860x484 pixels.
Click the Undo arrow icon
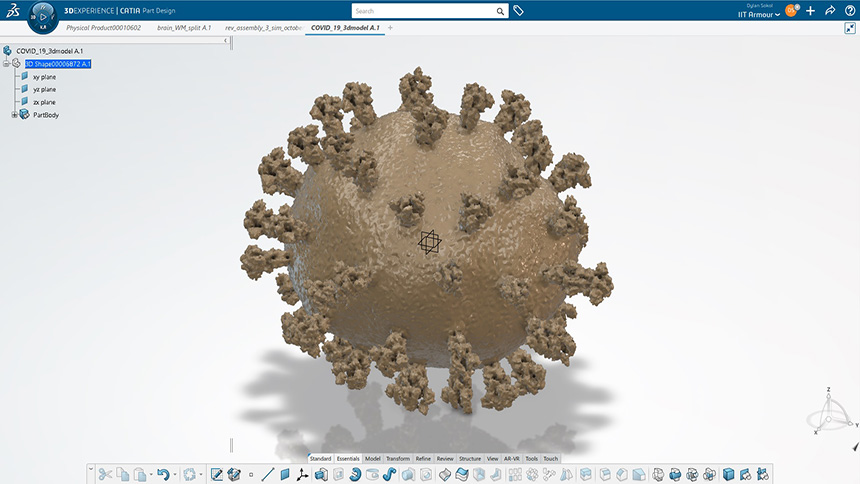click(x=163, y=474)
